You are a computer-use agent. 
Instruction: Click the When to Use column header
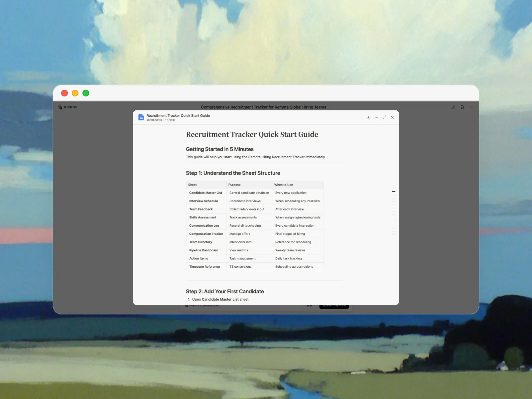(x=284, y=185)
